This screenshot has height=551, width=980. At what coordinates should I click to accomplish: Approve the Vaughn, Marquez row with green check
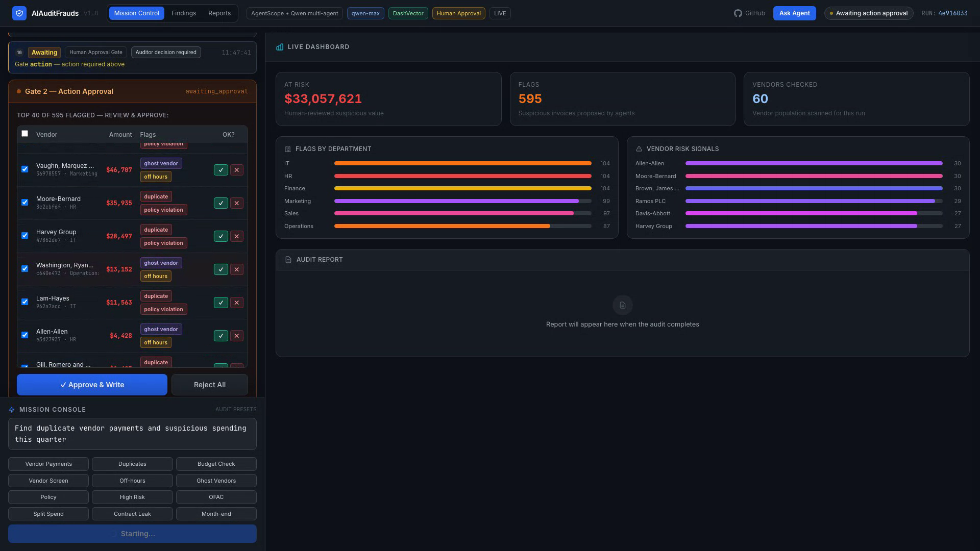(x=220, y=170)
